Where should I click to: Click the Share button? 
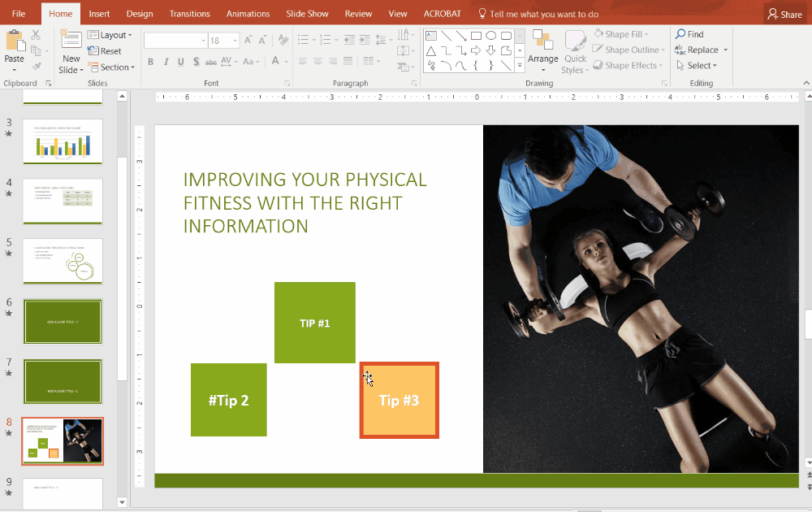tap(784, 13)
